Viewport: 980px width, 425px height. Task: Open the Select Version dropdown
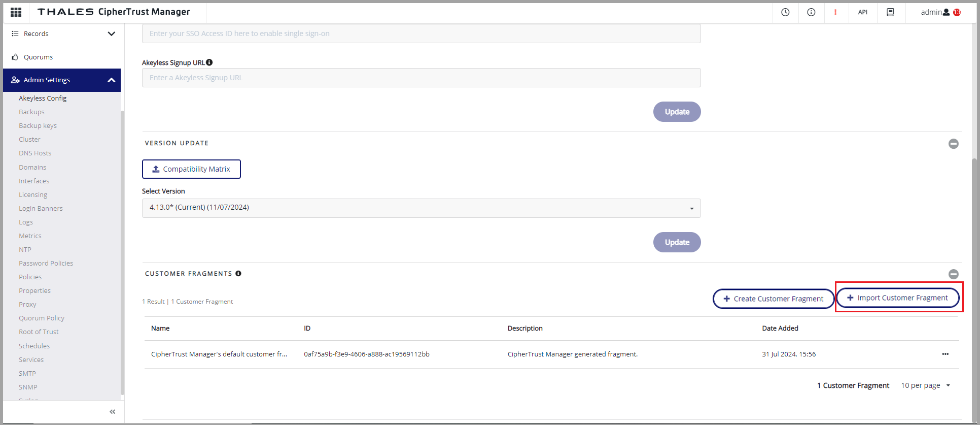421,208
